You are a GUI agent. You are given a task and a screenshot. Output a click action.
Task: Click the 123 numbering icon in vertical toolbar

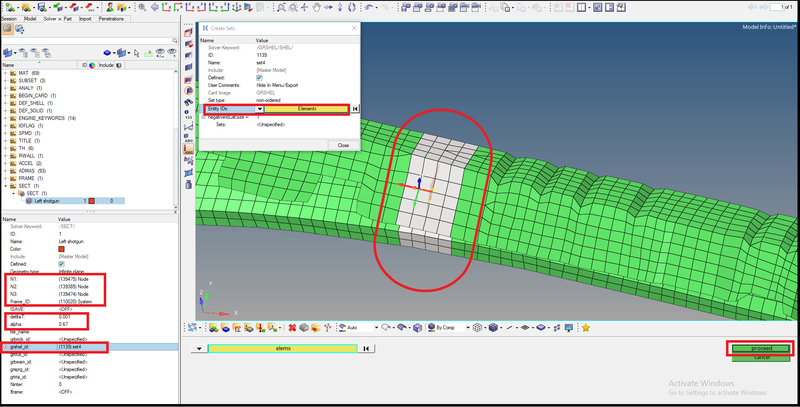[x=187, y=115]
